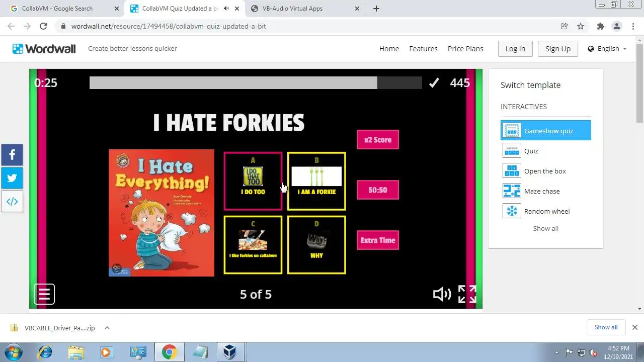The image size is (644, 362).
Task: Share this page icon in address bar
Action: pos(565,26)
